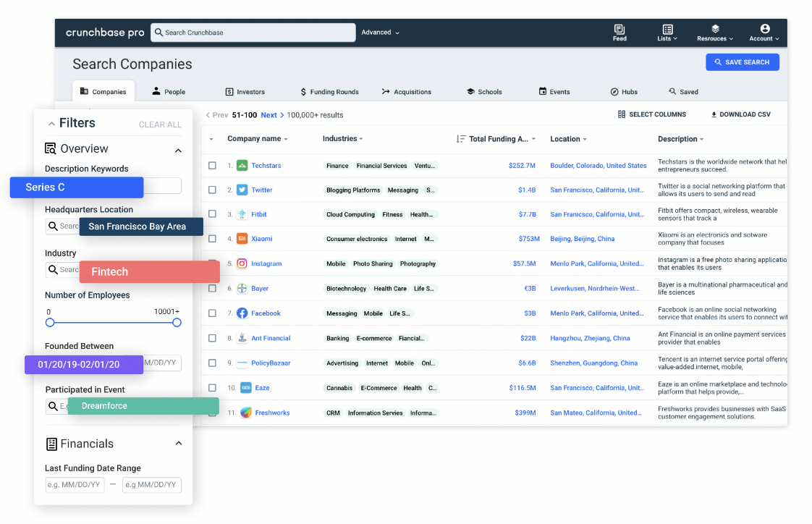
Task: Open the Description column dropdown
Action: [x=702, y=139]
